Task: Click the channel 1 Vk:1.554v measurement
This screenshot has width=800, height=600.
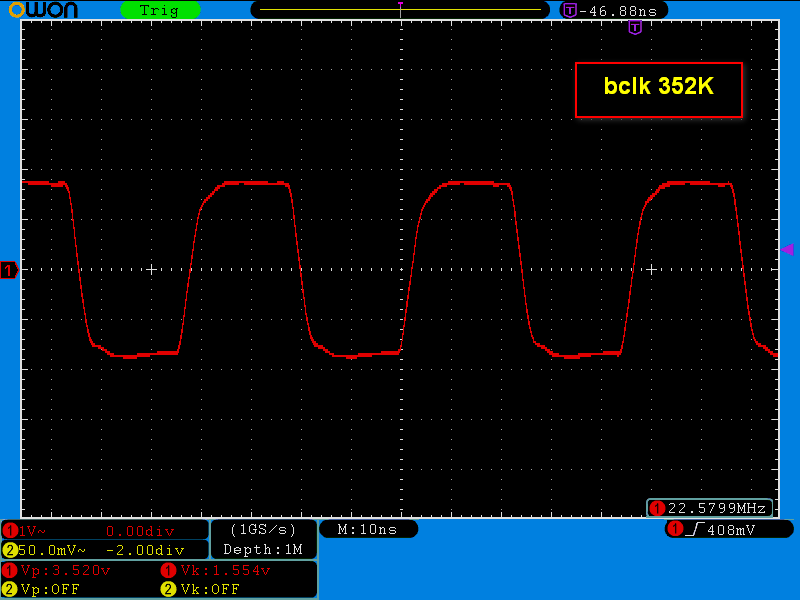Action: pyautogui.click(x=226, y=570)
